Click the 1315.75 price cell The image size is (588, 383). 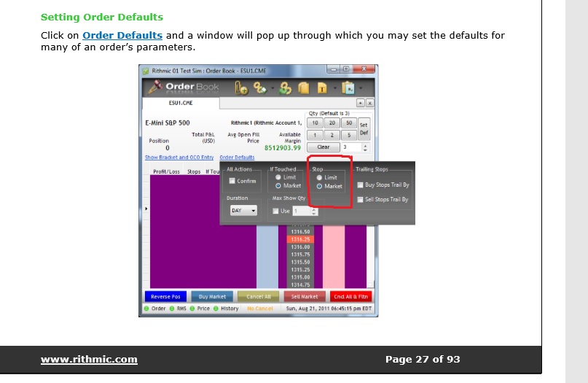(300, 255)
